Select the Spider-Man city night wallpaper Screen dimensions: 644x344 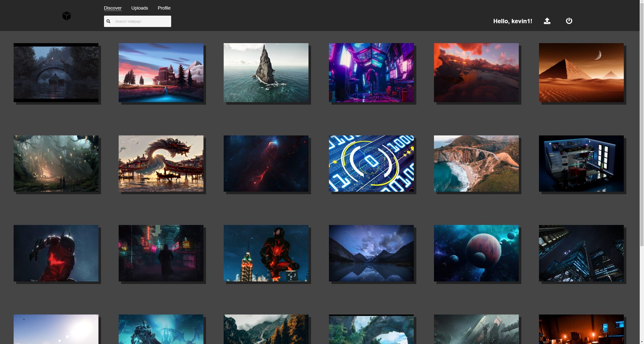(x=266, y=253)
